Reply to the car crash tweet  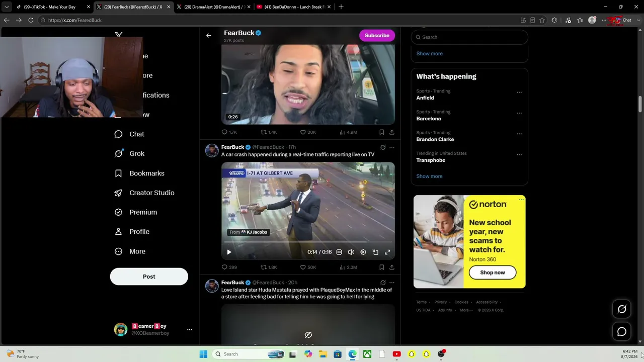[x=229, y=267]
